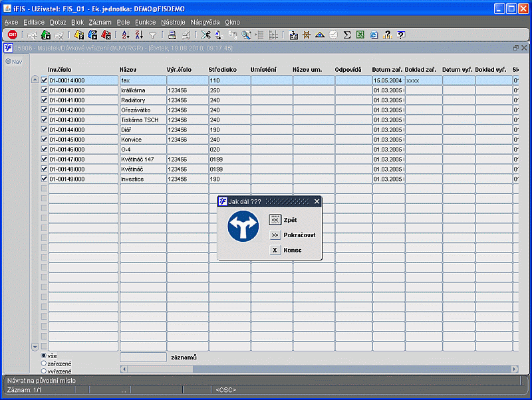The height and width of the screenshot is (400, 532).
Task: Click the sum (Σ) toolbar icon
Action: coord(347,35)
